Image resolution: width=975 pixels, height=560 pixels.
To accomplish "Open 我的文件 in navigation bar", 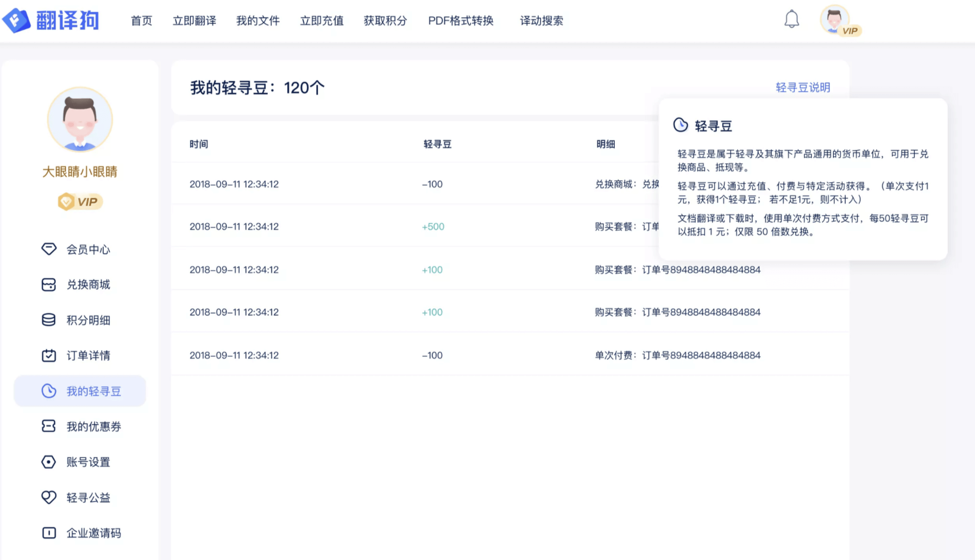I will 258,21.
